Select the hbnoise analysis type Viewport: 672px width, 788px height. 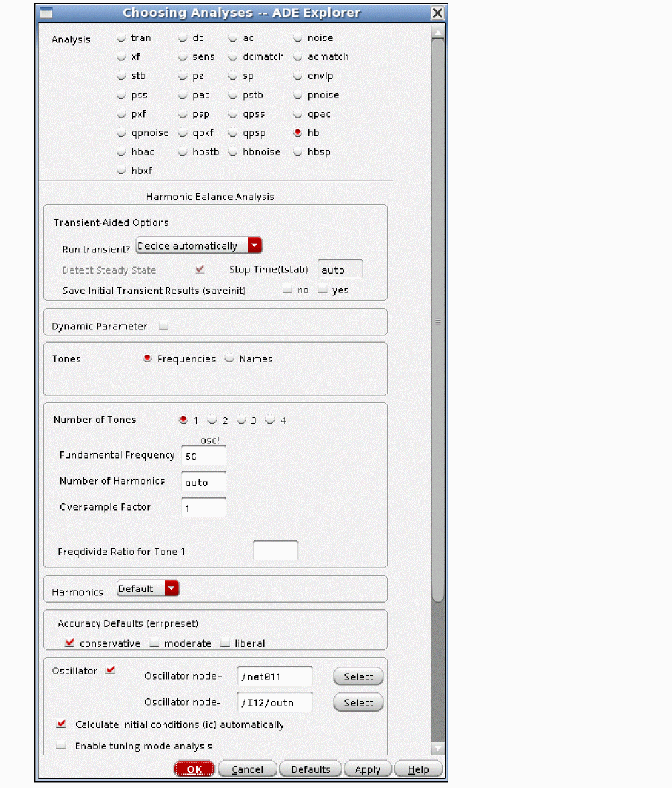(x=233, y=152)
